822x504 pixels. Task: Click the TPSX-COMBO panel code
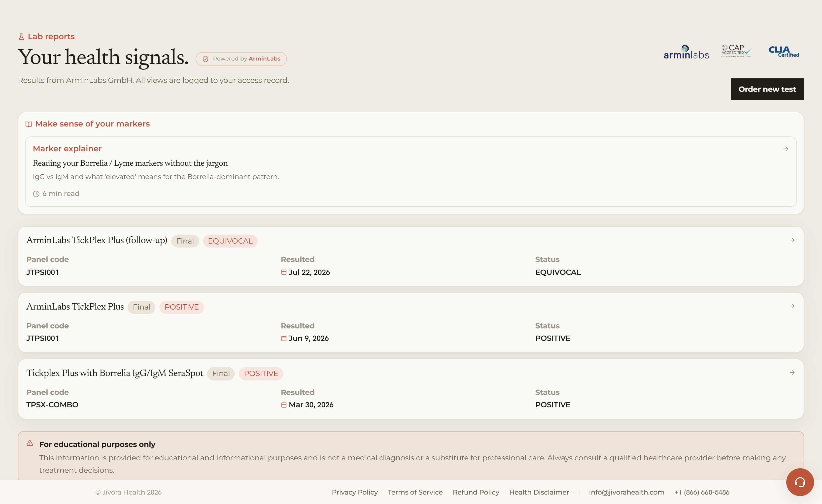tap(52, 405)
